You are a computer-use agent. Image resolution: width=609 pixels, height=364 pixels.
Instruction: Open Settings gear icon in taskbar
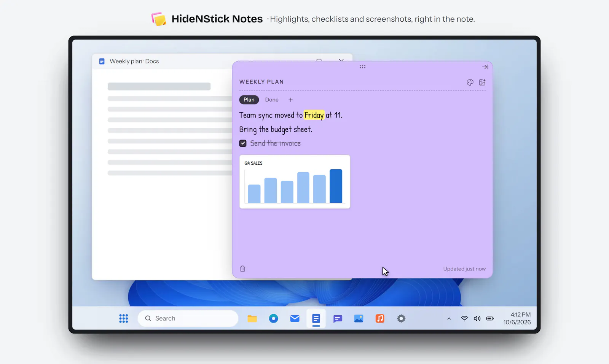pos(401,318)
